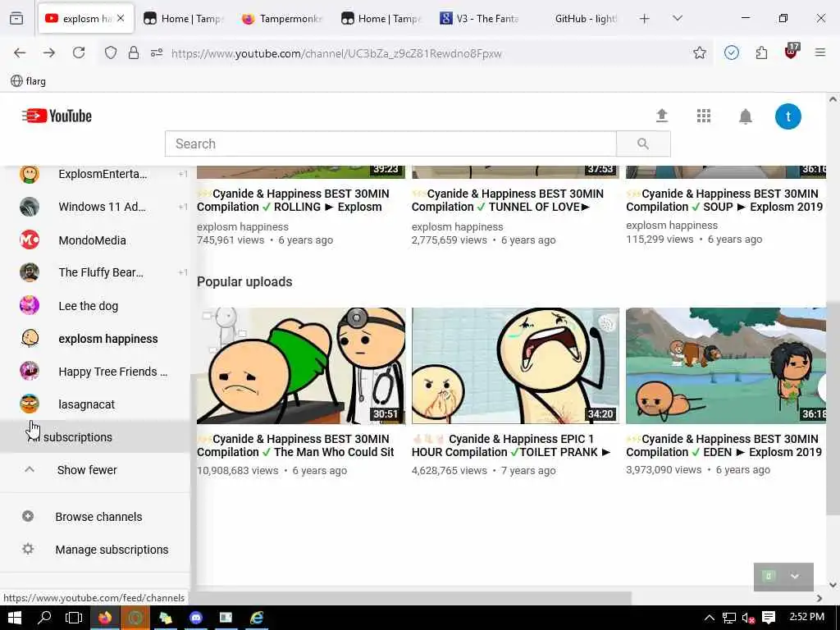Open Task View on the taskbar
This screenshot has height=630, width=840.
pyautogui.click(x=73, y=618)
